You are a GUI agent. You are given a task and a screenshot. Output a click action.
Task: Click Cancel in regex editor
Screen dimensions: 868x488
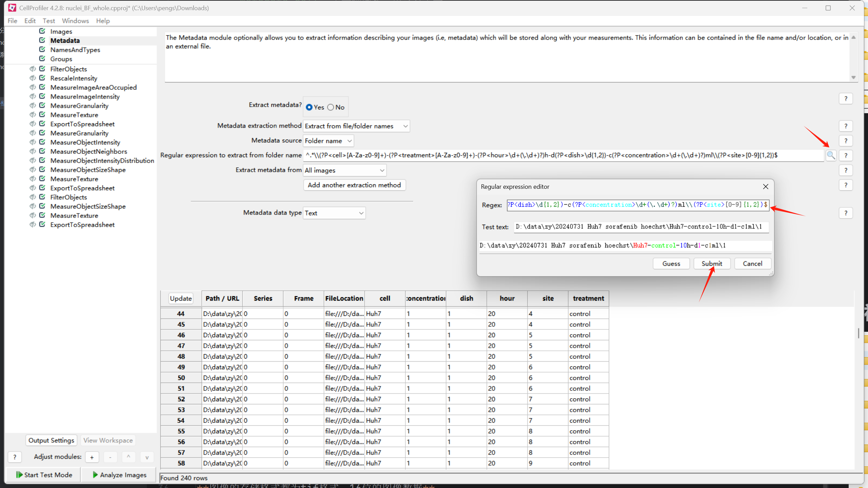pos(752,264)
